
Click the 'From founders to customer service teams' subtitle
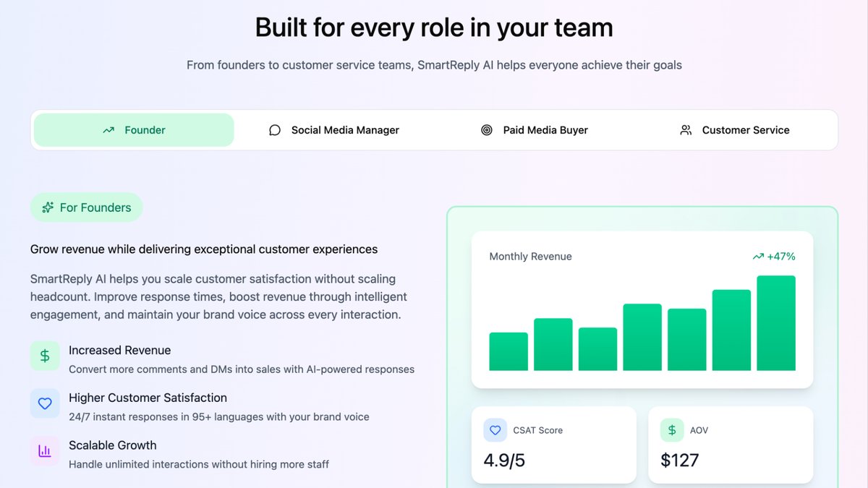pyautogui.click(x=434, y=65)
